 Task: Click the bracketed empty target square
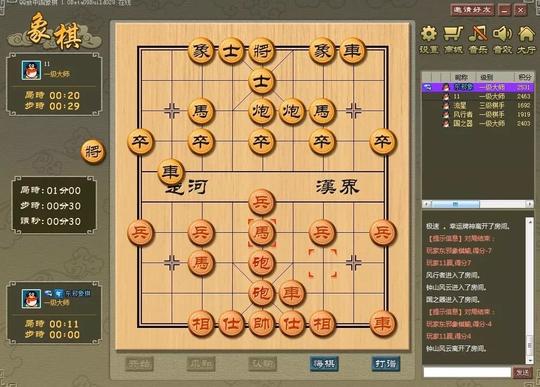(x=322, y=263)
